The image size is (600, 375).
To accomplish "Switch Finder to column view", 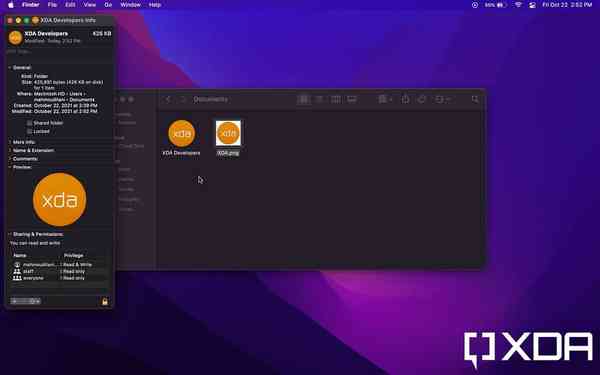I will (x=336, y=99).
